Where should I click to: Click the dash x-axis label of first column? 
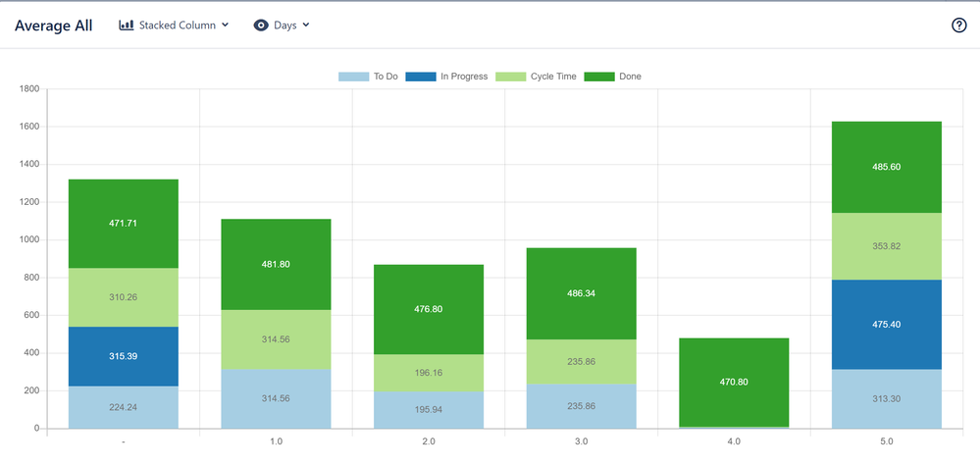tap(124, 441)
